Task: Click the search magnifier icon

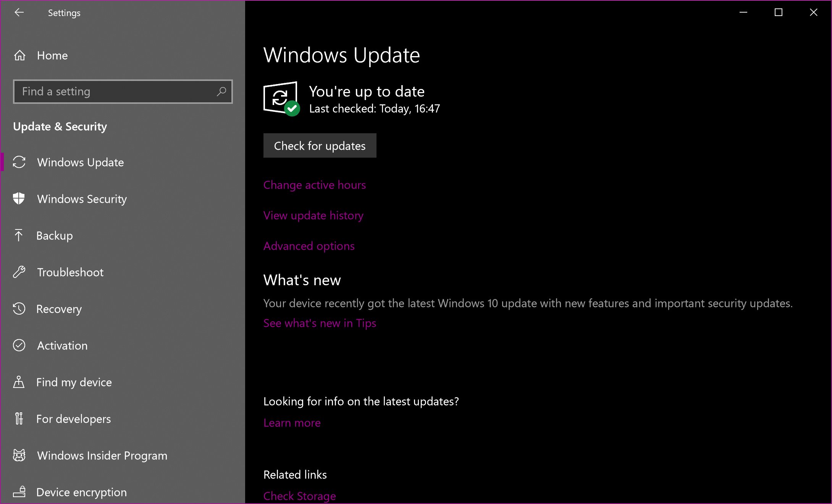Action: 221,92
